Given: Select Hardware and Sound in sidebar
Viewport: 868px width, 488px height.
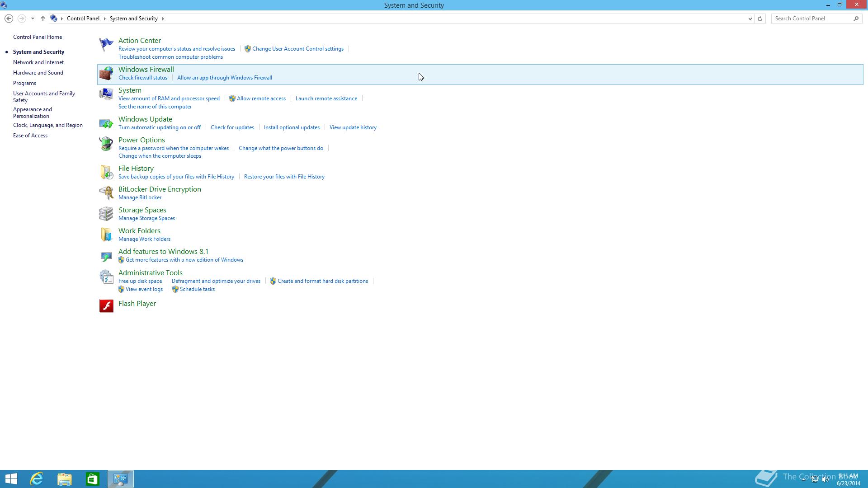Looking at the screenshot, I should [x=38, y=73].
